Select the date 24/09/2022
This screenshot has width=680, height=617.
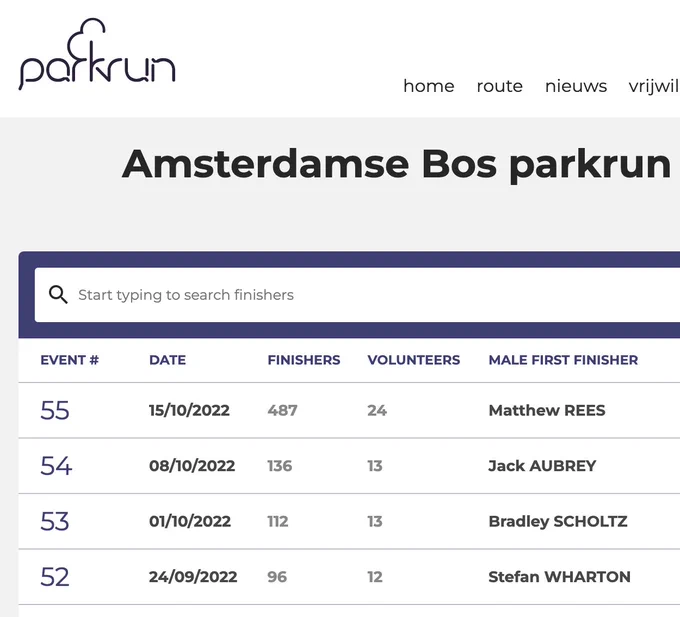click(x=193, y=577)
